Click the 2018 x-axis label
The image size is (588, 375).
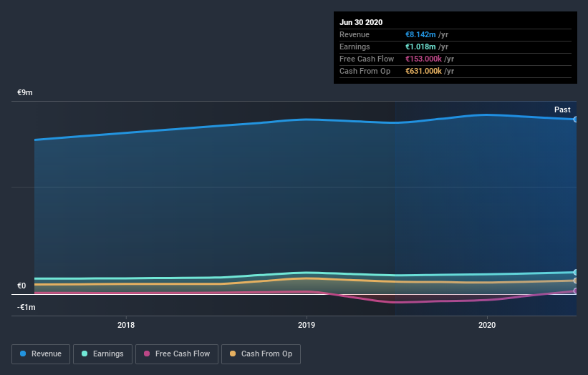(126, 325)
